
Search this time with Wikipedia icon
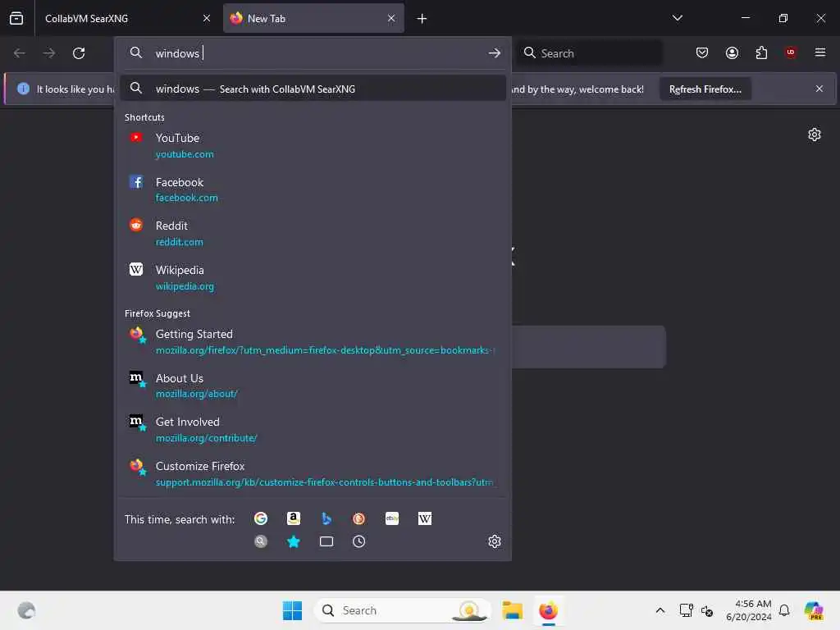(x=425, y=518)
